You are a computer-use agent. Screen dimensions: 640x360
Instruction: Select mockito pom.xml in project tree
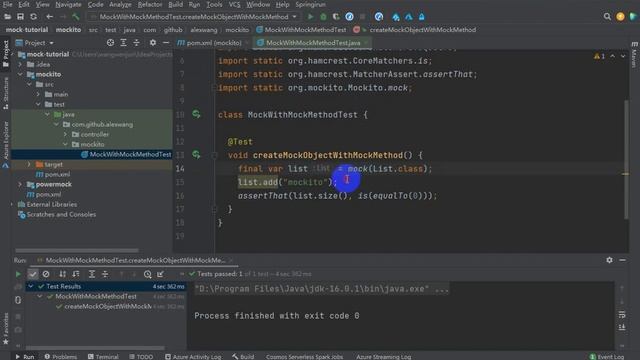pyautogui.click(x=53, y=174)
